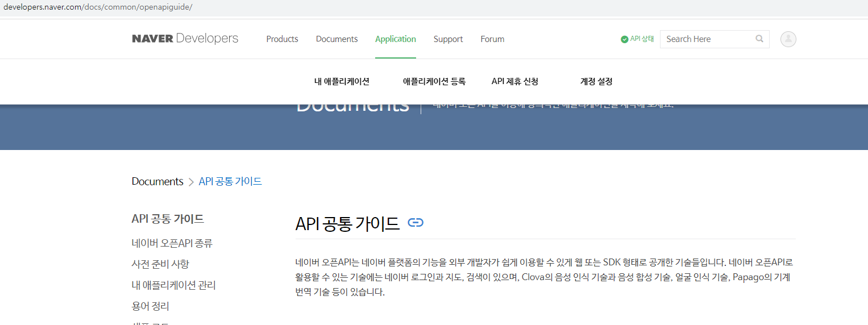The image size is (868, 325).
Task: Click the green API status check icon
Action: pyautogui.click(x=624, y=39)
